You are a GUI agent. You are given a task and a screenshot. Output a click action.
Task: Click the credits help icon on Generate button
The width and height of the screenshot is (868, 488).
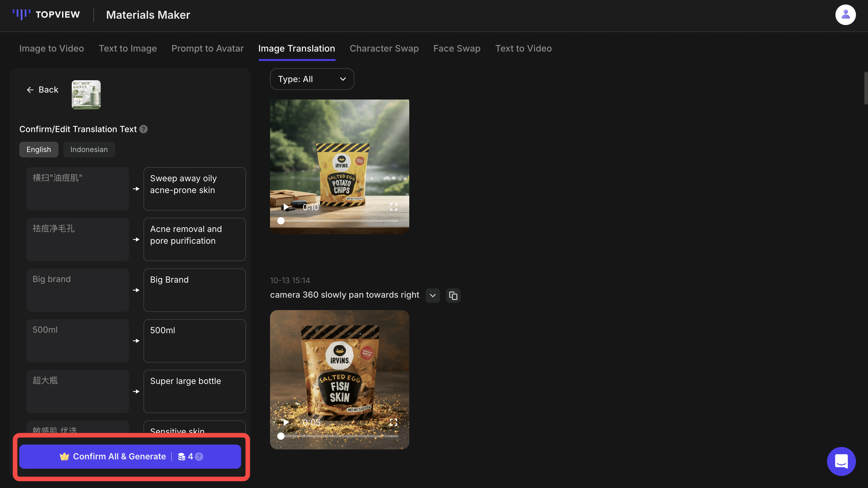click(x=199, y=456)
